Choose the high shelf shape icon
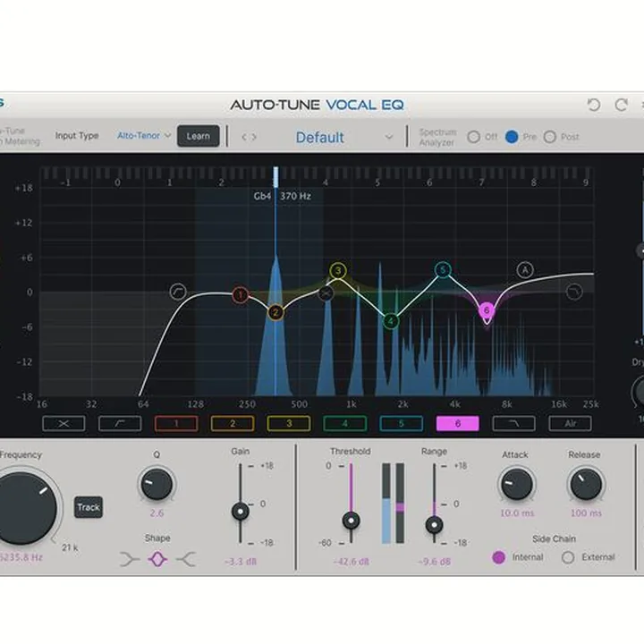This screenshot has height=644, width=644. [186, 559]
